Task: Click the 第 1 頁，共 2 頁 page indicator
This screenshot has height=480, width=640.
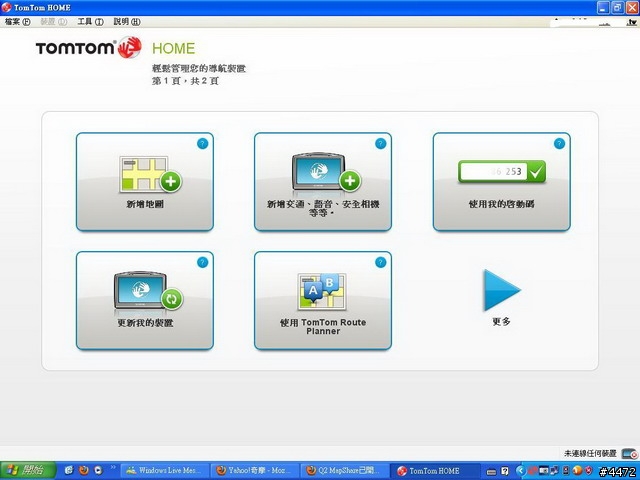Action: (x=185, y=81)
